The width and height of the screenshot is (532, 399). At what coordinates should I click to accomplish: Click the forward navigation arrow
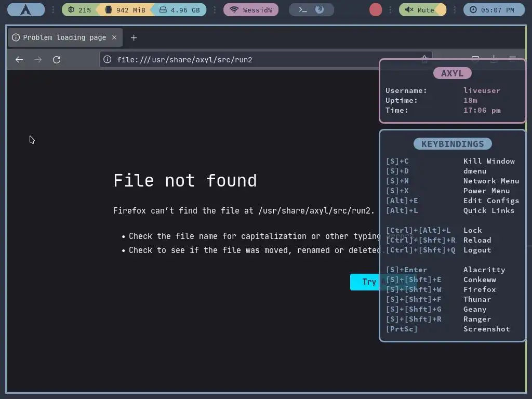pyautogui.click(x=38, y=60)
